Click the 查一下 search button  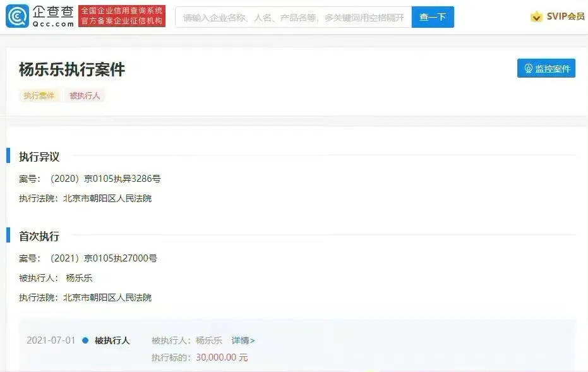coord(433,17)
